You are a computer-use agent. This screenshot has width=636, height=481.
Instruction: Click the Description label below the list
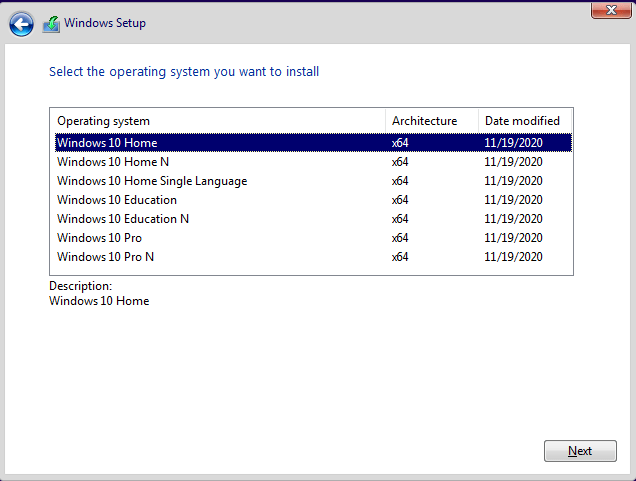[80, 286]
